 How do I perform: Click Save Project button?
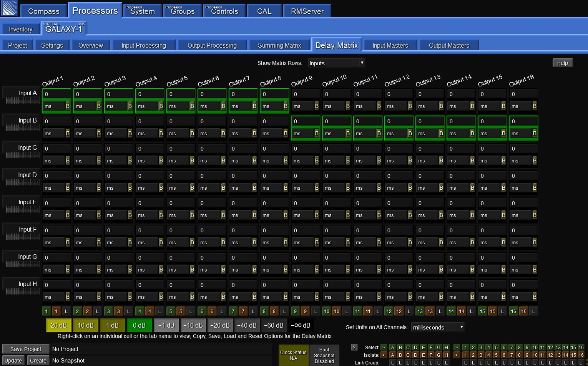[x=26, y=349]
